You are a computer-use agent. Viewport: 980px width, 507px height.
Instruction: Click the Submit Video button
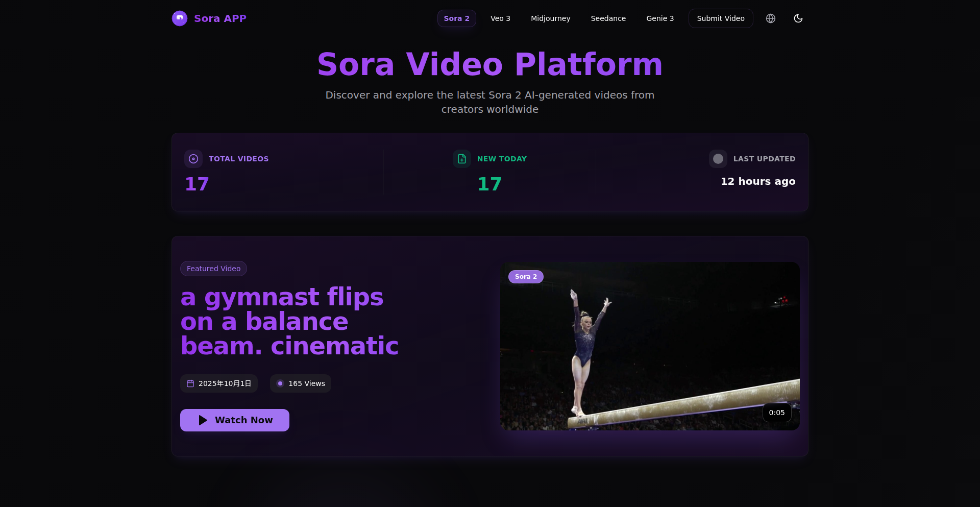click(721, 18)
